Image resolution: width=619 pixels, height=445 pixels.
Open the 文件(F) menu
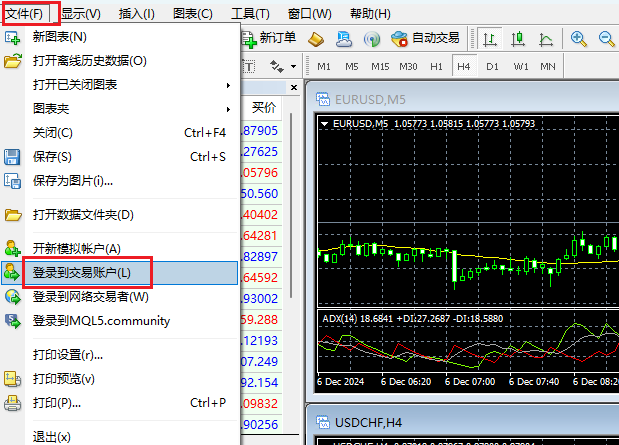(x=24, y=14)
